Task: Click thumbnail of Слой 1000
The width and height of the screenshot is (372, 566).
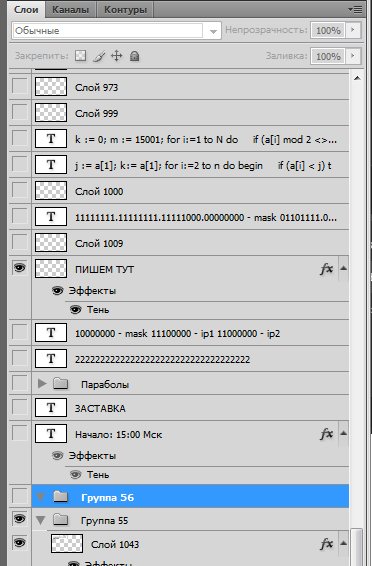Action: point(51,191)
